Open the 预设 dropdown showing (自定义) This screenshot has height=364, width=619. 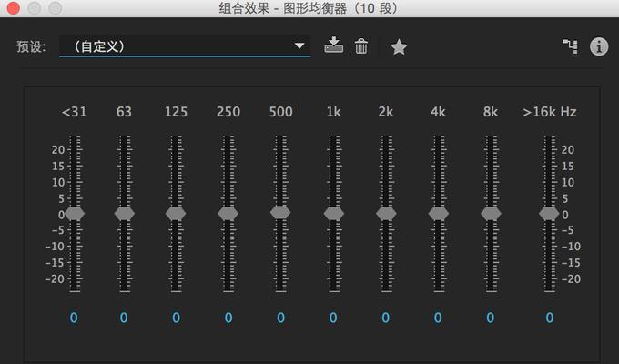[x=185, y=46]
